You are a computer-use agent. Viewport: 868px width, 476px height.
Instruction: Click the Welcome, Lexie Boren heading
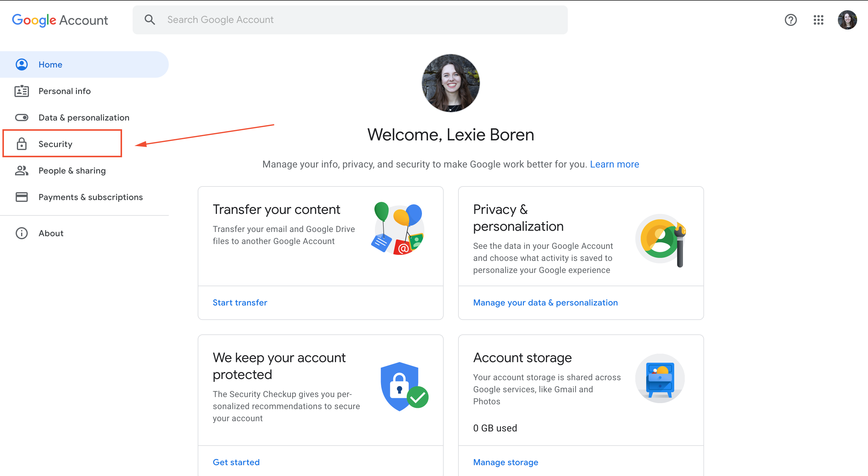[x=451, y=135]
